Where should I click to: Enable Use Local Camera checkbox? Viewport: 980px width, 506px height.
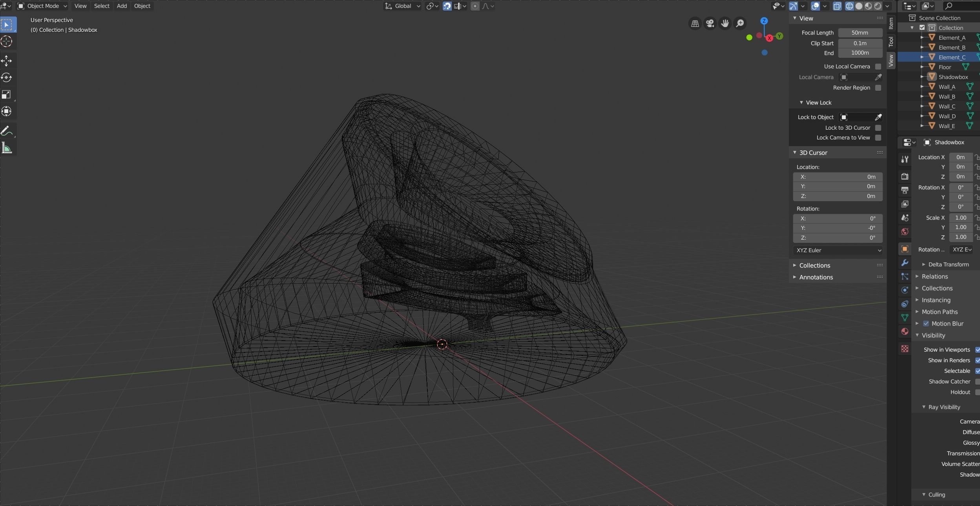click(x=878, y=66)
